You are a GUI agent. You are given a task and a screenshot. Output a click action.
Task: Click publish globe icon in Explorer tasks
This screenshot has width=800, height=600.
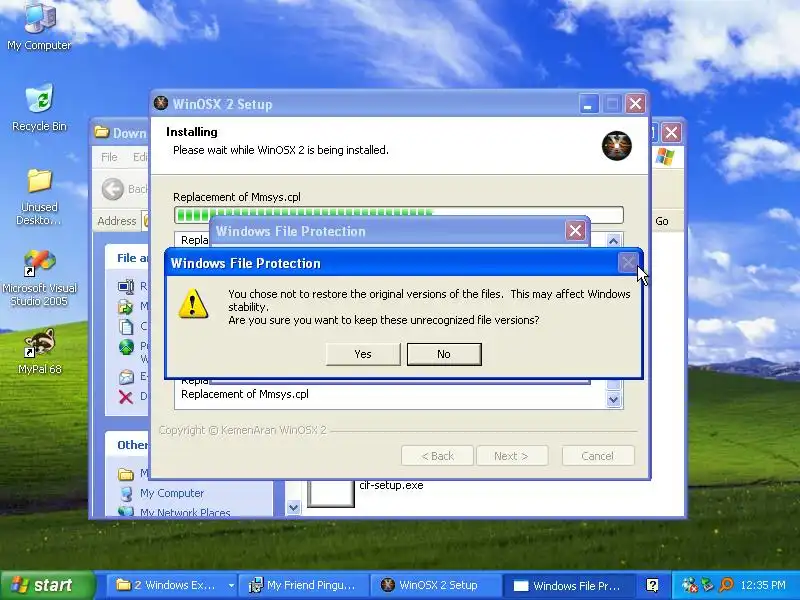click(x=126, y=347)
